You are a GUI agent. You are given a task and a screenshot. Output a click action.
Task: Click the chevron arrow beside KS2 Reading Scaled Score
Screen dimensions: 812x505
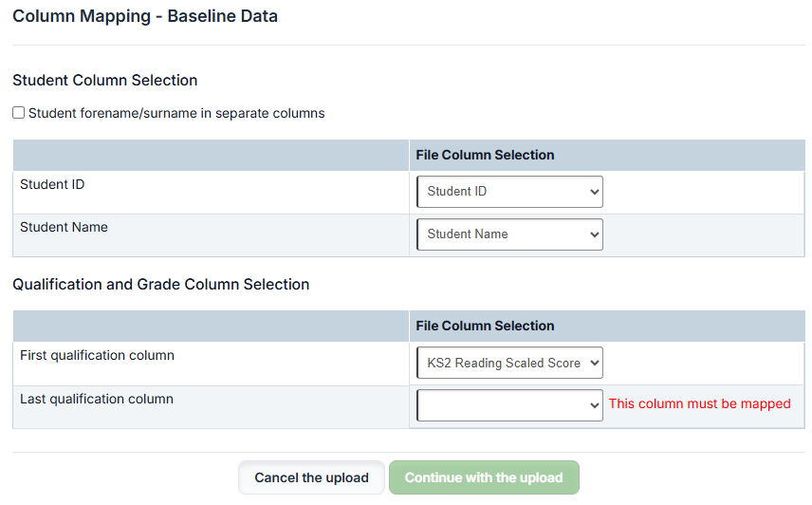point(595,363)
